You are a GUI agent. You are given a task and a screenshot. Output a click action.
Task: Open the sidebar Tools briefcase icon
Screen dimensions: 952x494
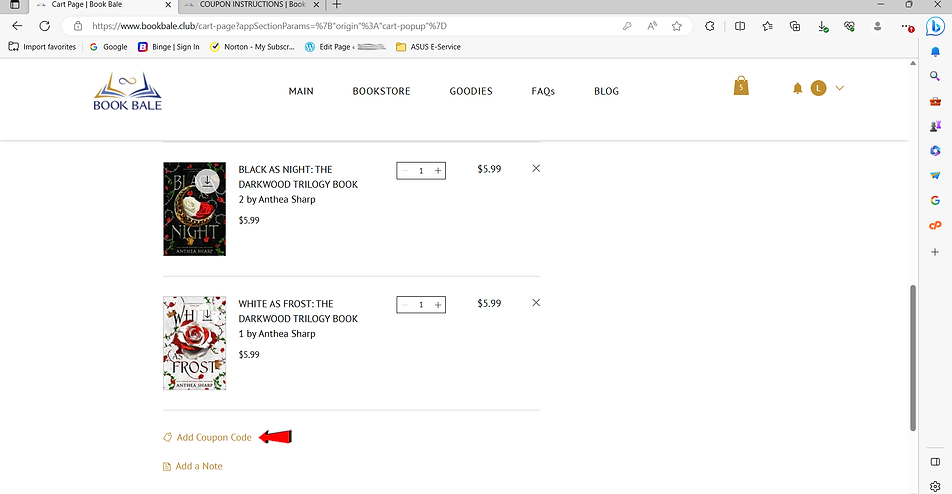(935, 101)
